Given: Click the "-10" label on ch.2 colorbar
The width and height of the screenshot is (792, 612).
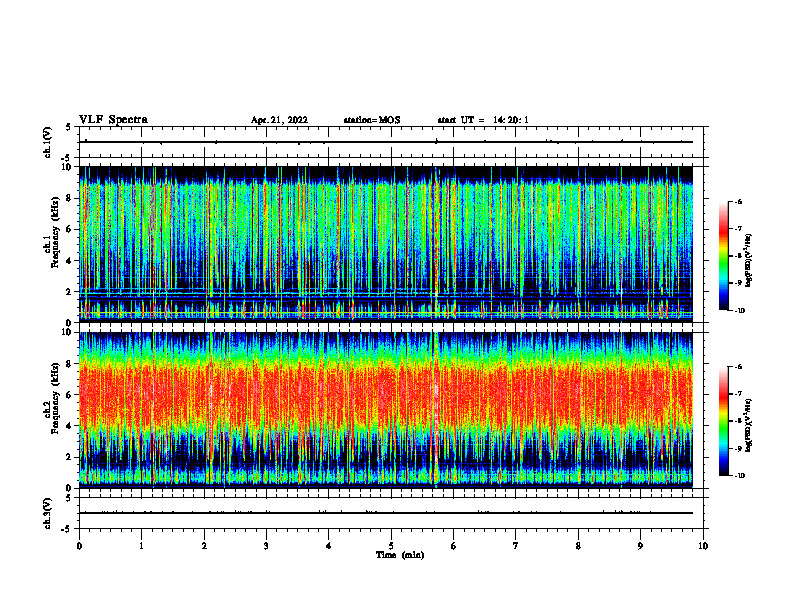Looking at the screenshot, I should [740, 476].
